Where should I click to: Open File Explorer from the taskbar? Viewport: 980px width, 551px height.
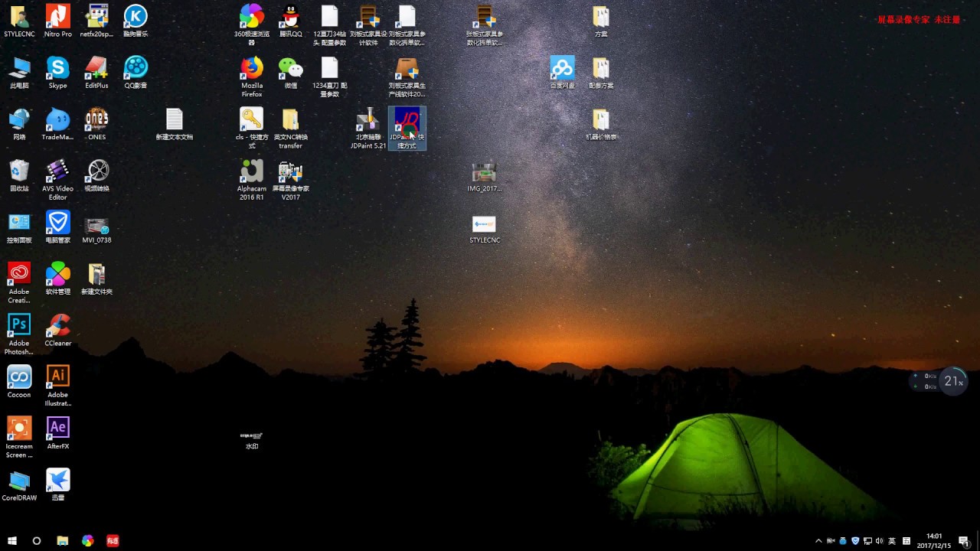(63, 541)
